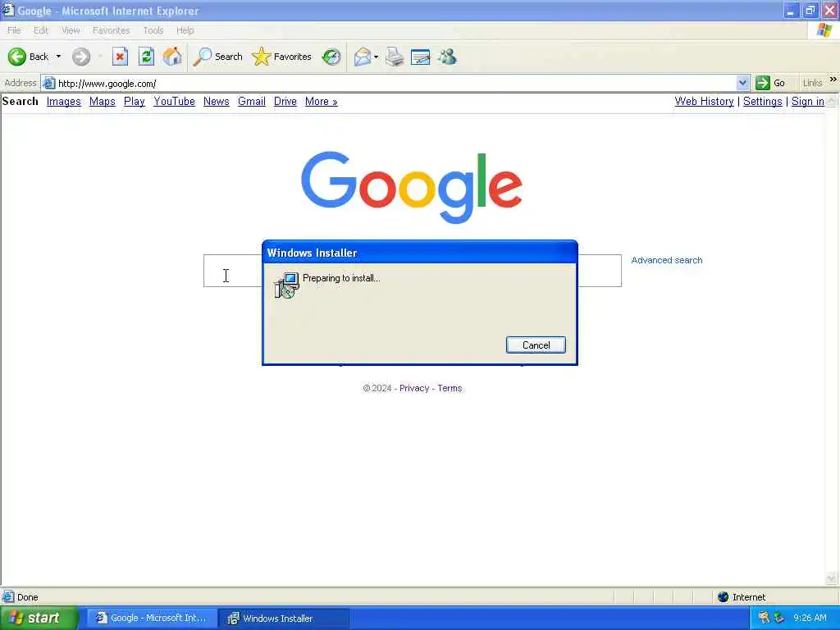Open Google Settings link
This screenshot has height=630, width=840.
pos(762,101)
